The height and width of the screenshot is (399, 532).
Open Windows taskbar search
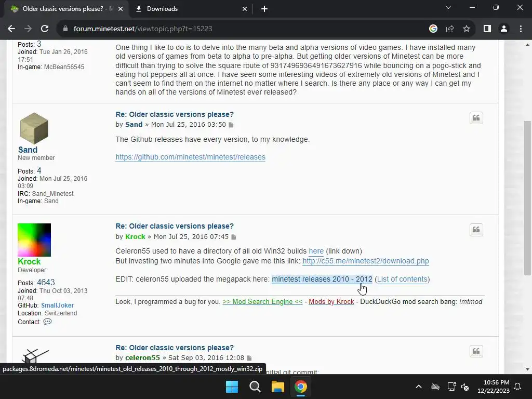255,387
